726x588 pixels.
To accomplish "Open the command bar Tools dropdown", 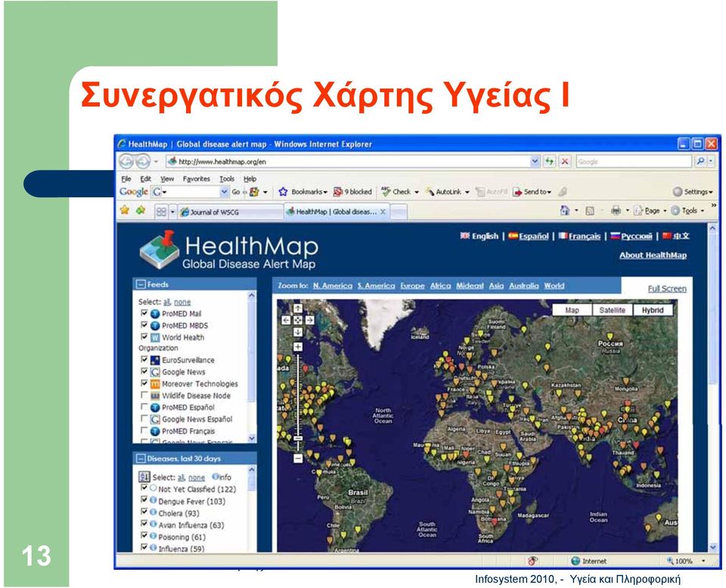I will pyautogui.click(x=703, y=211).
